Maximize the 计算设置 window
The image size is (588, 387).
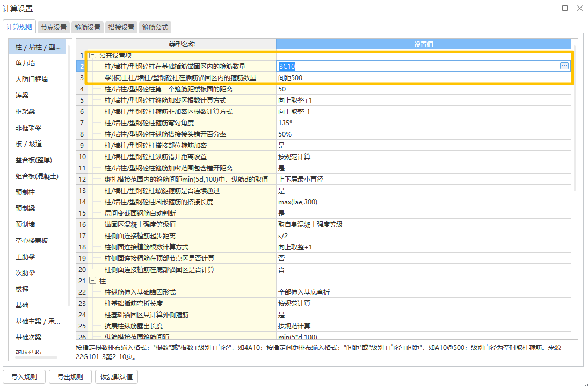pyautogui.click(x=565, y=8)
